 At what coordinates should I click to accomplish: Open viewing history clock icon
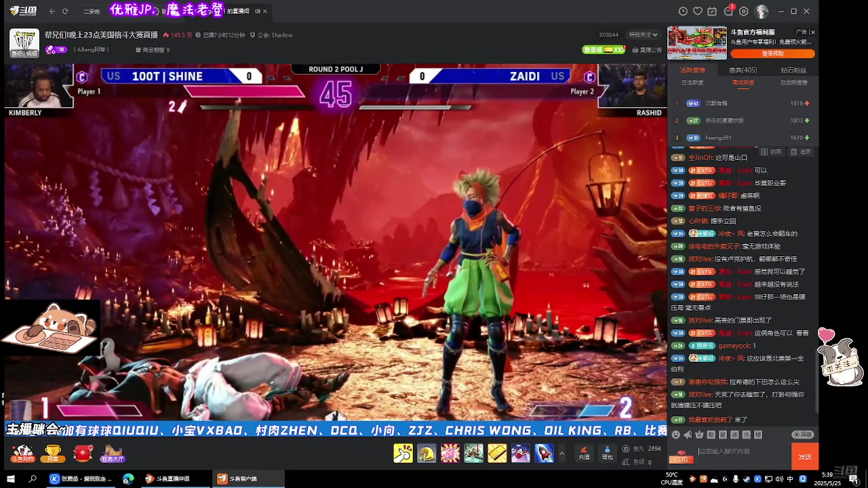683,12
